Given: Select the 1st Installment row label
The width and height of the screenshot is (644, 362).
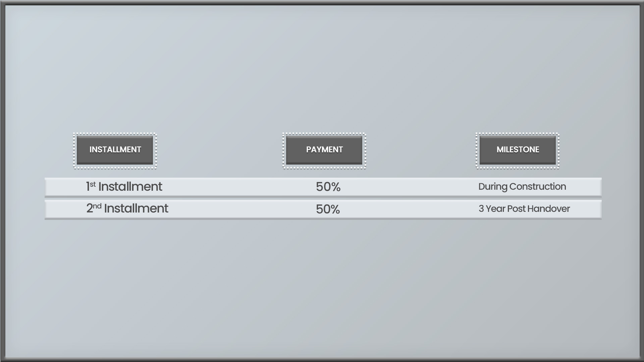Looking at the screenshot, I should [124, 186].
